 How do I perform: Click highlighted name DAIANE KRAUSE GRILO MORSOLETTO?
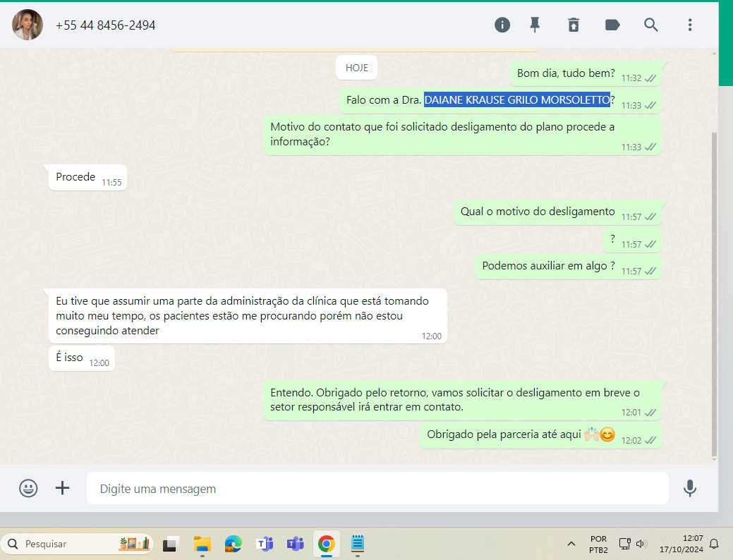click(517, 100)
